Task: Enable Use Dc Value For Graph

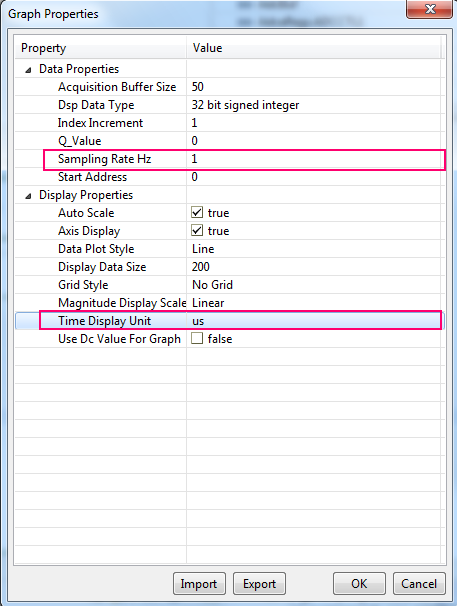Action: [x=197, y=338]
